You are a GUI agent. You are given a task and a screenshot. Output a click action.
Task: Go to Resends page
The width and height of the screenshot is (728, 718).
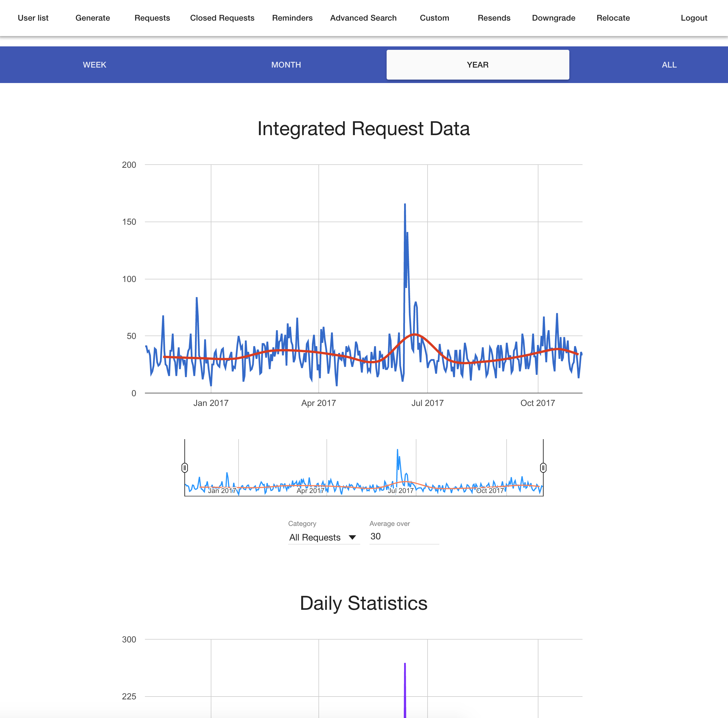pos(494,18)
